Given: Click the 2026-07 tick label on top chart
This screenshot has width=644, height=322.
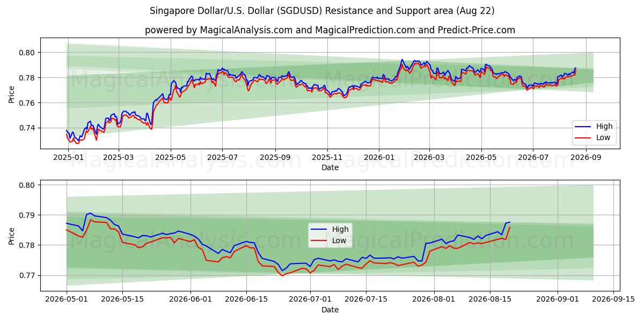Looking at the screenshot, I should [533, 158].
